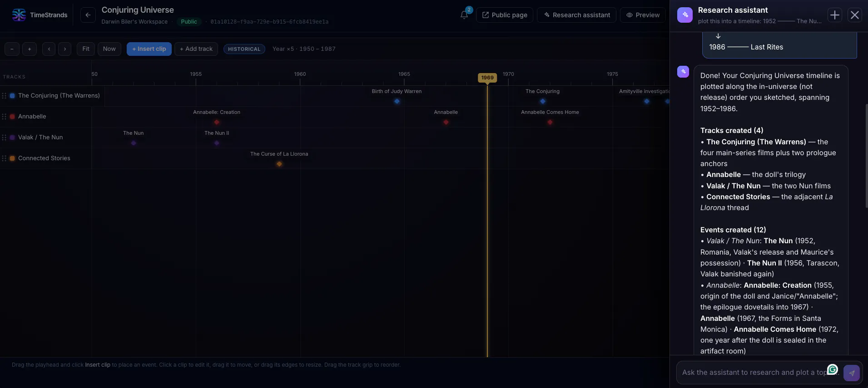Jump to Now on the timeline
Screen dimensions: 868x388
pos(109,49)
